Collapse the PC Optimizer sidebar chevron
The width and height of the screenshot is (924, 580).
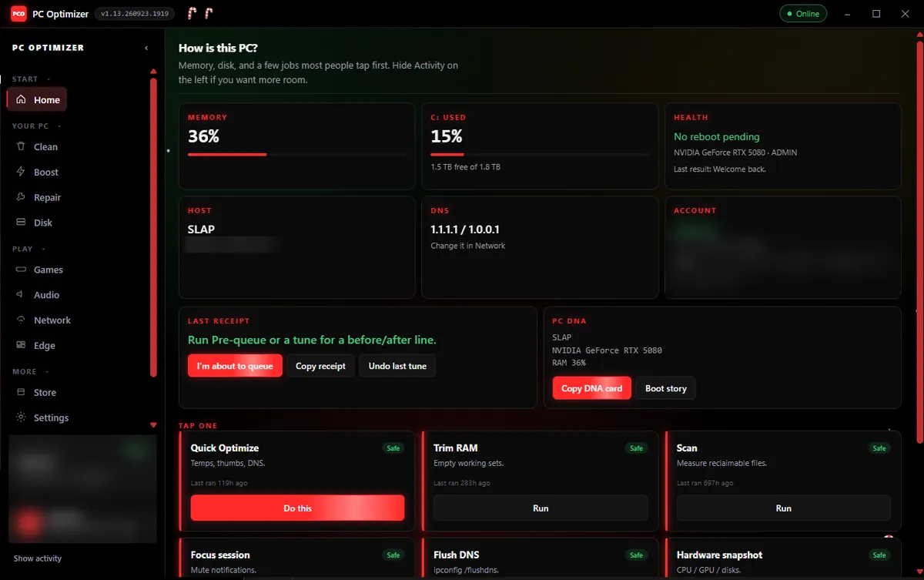(x=146, y=48)
